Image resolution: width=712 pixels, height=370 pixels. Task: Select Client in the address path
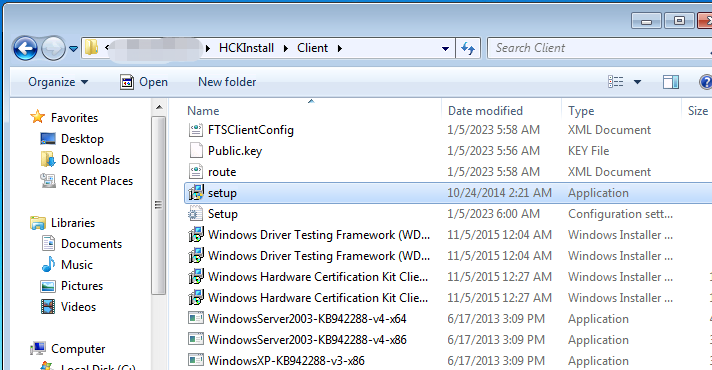coord(312,48)
